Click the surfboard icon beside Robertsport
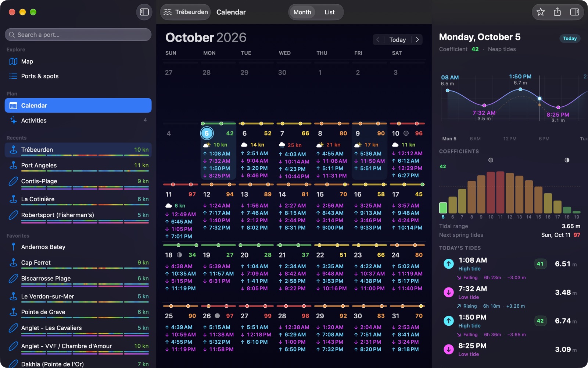588x368 pixels. 13,215
